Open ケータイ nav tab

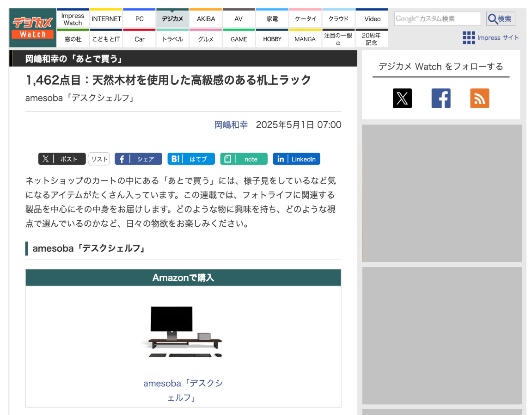point(306,19)
